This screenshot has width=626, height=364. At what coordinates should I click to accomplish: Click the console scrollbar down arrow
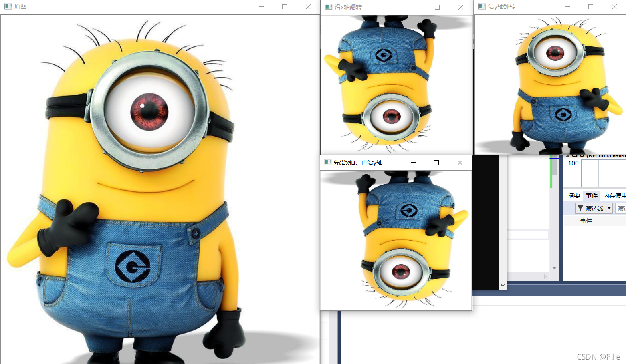coord(503,285)
